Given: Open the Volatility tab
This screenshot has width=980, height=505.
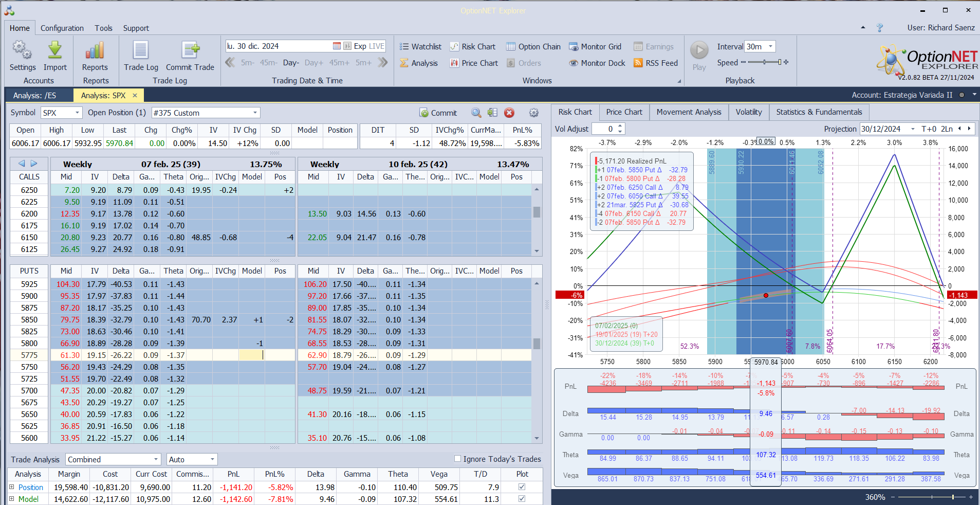Looking at the screenshot, I should [748, 112].
